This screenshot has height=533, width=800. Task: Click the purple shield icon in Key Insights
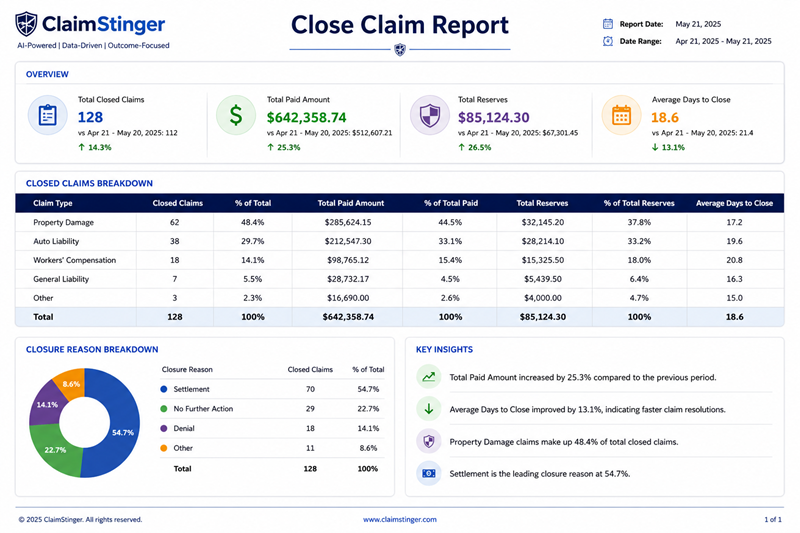point(429,441)
